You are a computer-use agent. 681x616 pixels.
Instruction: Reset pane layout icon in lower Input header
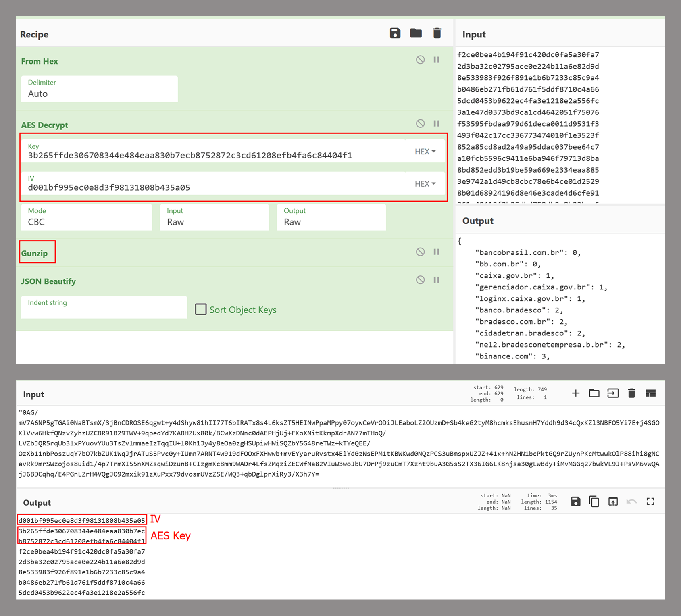[650, 393]
